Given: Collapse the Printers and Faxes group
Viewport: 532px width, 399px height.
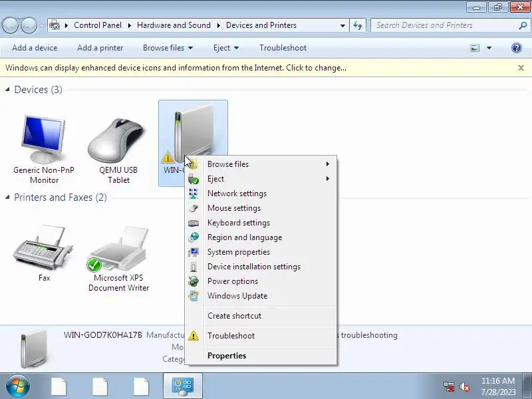Looking at the screenshot, I should click(x=7, y=198).
